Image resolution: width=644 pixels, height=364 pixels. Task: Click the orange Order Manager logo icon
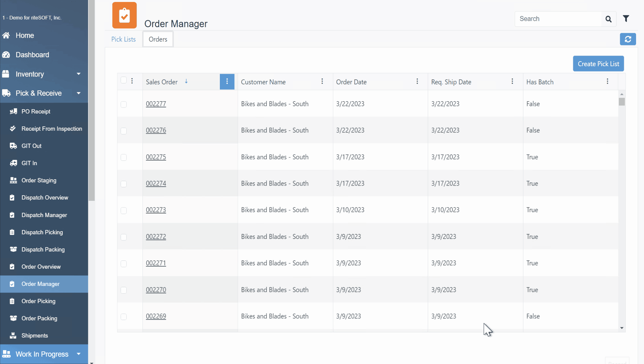click(124, 15)
